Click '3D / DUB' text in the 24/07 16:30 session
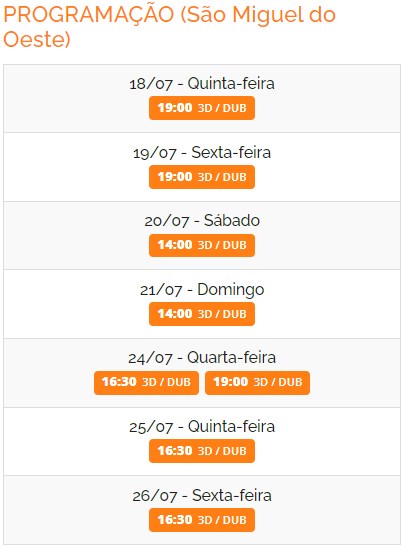 pos(166,382)
